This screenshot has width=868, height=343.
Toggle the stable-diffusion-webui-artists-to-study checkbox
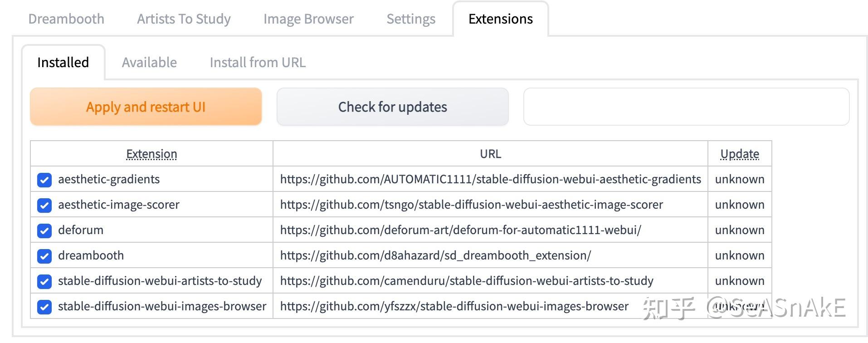pyautogui.click(x=44, y=282)
